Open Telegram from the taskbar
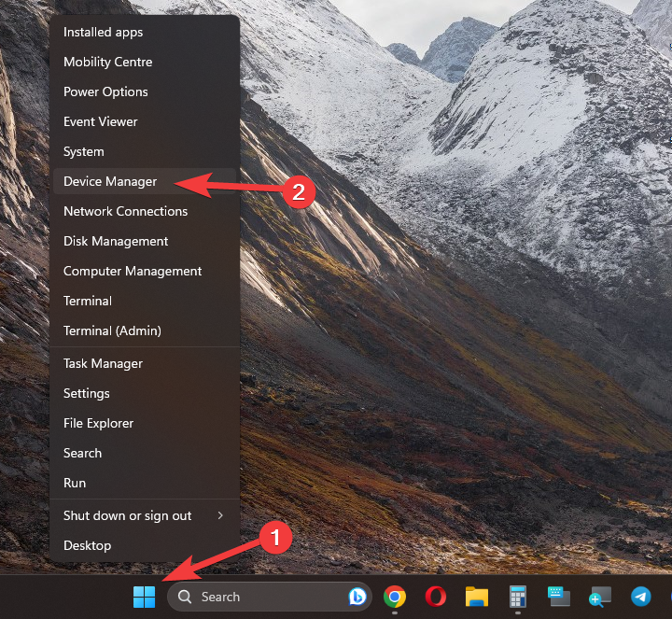 pos(640,597)
